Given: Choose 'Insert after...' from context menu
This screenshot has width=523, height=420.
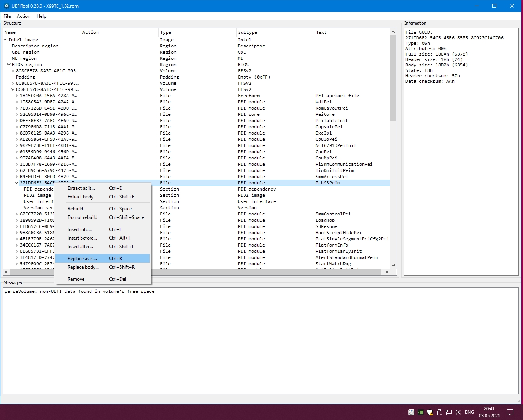Looking at the screenshot, I should pos(103,247).
